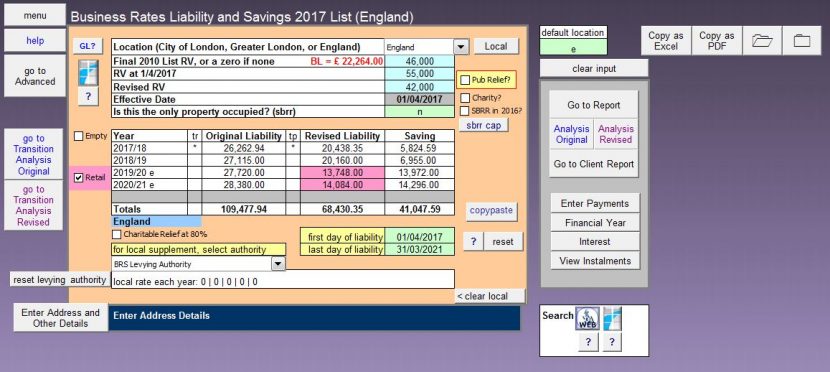Image resolution: width=830 pixels, height=372 pixels.
Task: Click the 2018/19 saving value 6,955.00
Action: tap(419, 160)
